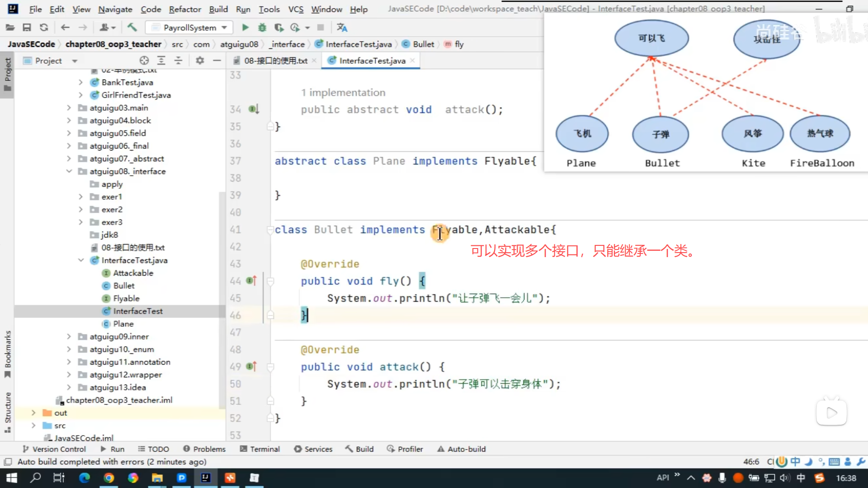Image resolution: width=868 pixels, height=488 pixels.
Task: Click the IntelliJ IDEA taskbar icon
Action: click(206, 478)
